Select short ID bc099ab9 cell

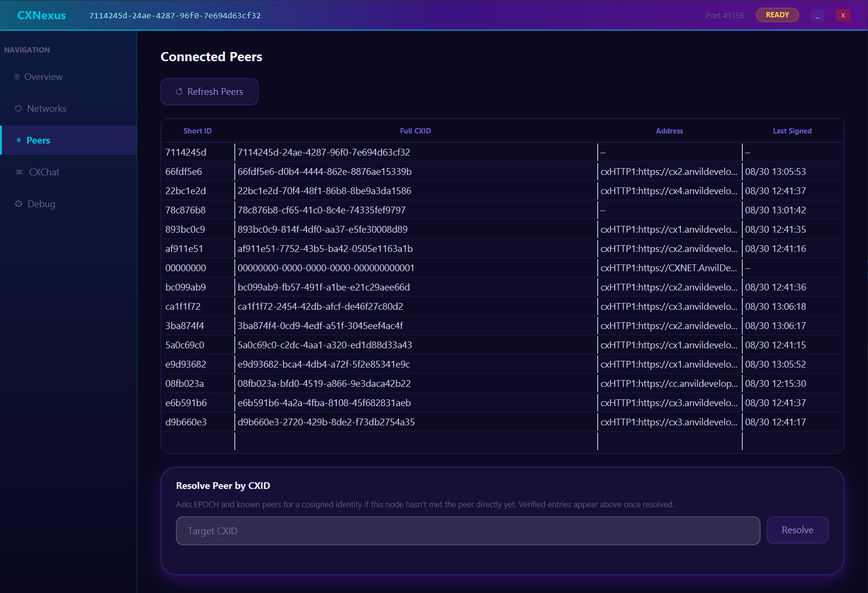(x=198, y=287)
